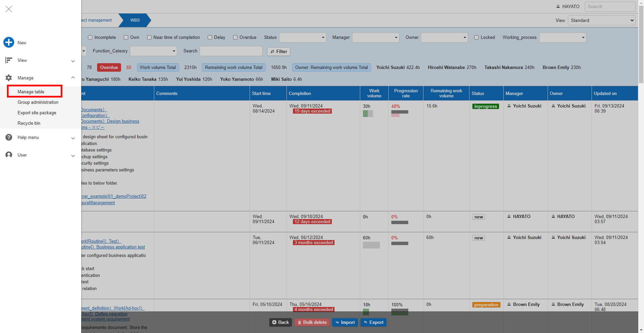Open the Working_process dropdown

pos(563,38)
